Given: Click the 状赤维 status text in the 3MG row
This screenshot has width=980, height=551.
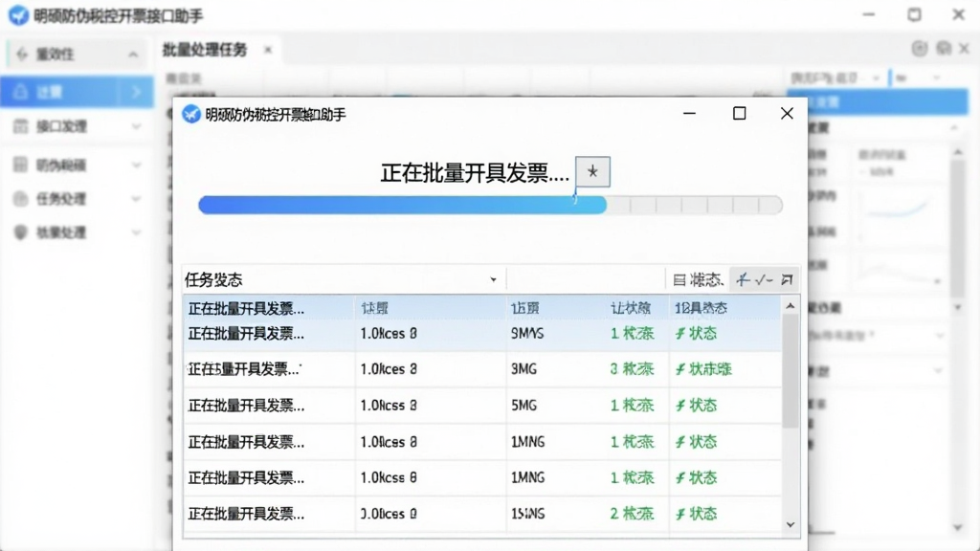Looking at the screenshot, I should point(710,369).
